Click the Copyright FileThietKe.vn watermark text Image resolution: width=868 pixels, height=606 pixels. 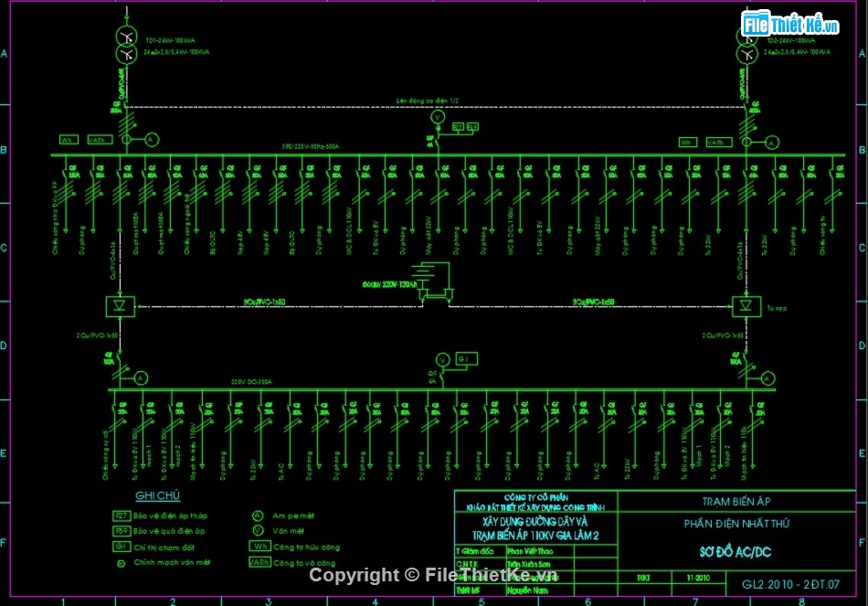point(432,575)
